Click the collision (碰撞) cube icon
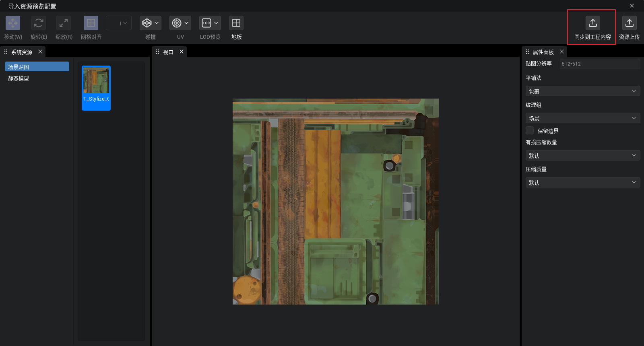This screenshot has height=346, width=644. 147,23
